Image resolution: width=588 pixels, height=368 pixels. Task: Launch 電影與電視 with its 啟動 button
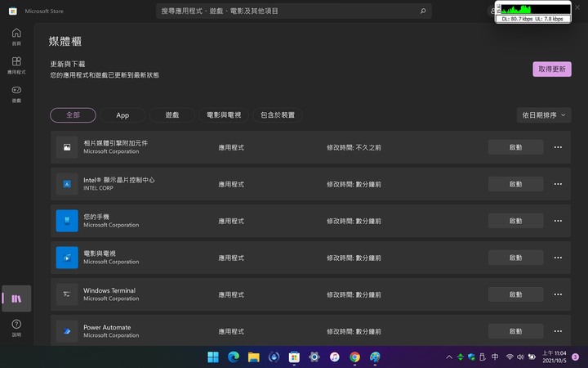coord(515,258)
